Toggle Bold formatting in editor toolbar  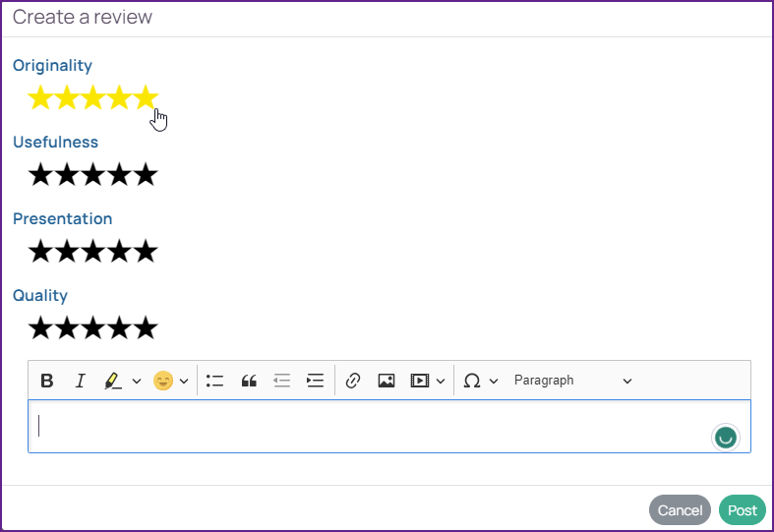[47, 381]
